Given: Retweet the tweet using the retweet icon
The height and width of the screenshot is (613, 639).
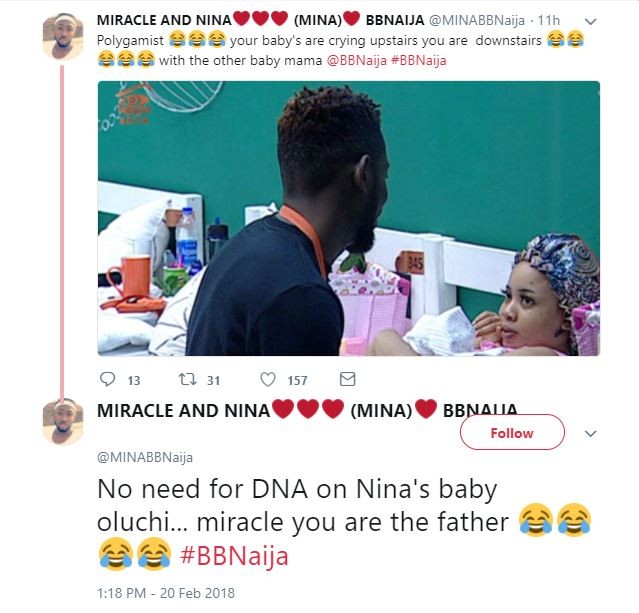Looking at the screenshot, I should click(x=185, y=380).
